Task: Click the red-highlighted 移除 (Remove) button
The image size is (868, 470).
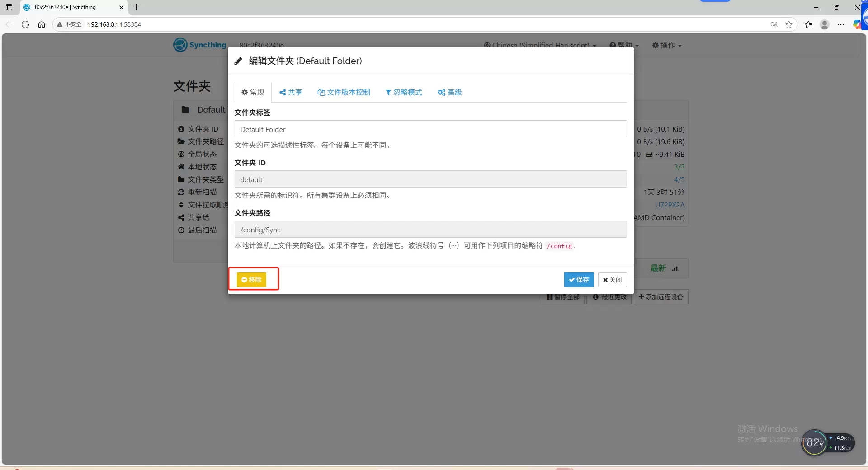Action: tap(252, 280)
